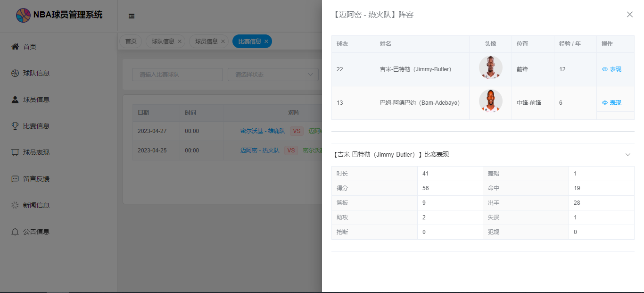Click the trophy icon beside 比赛信息
Screen dimensions: 644x293
15,126
